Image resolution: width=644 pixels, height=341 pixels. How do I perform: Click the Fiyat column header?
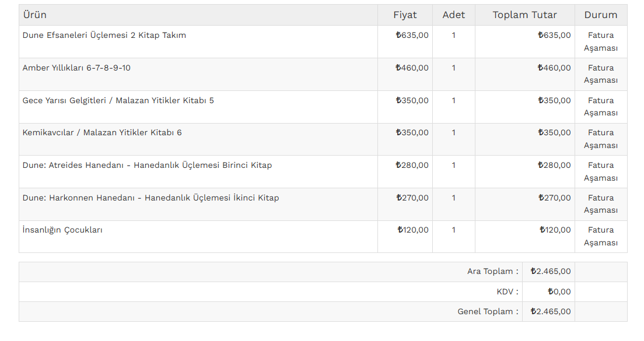[405, 15]
